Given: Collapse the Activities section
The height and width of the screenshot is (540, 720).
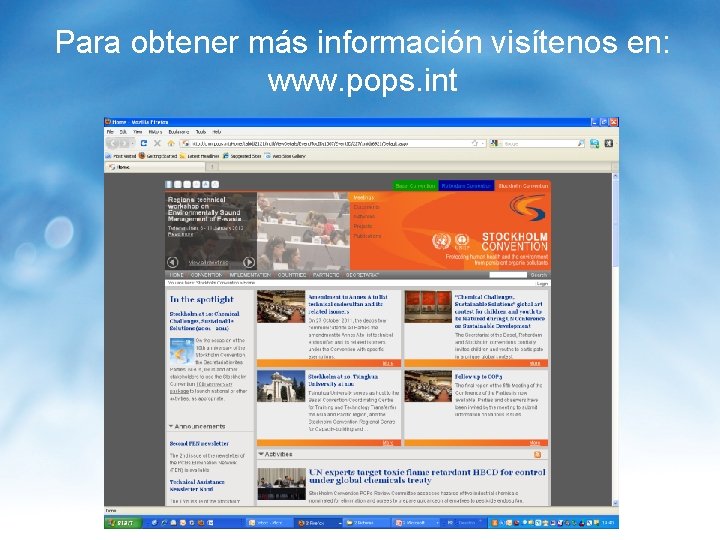Looking at the screenshot, I should tap(261, 454).
